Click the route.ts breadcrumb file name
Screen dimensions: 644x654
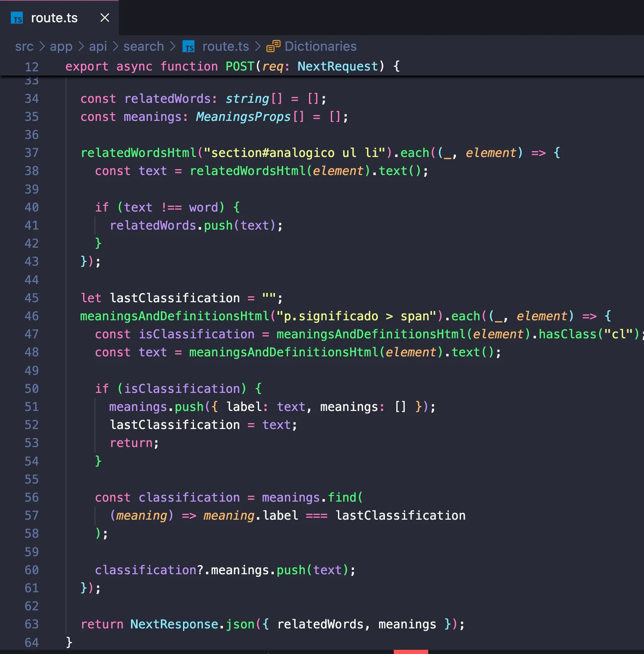[225, 47]
